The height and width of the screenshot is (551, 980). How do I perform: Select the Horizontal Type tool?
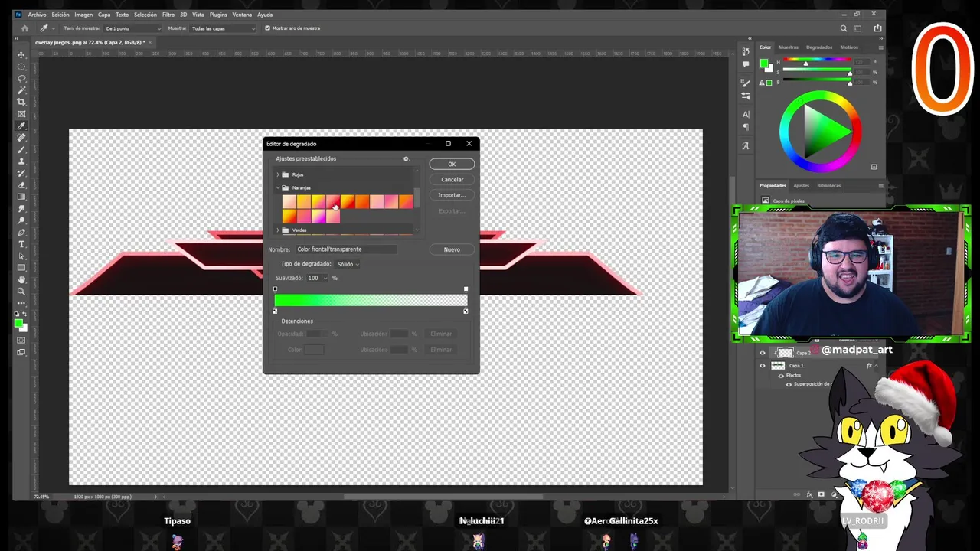pos(21,244)
